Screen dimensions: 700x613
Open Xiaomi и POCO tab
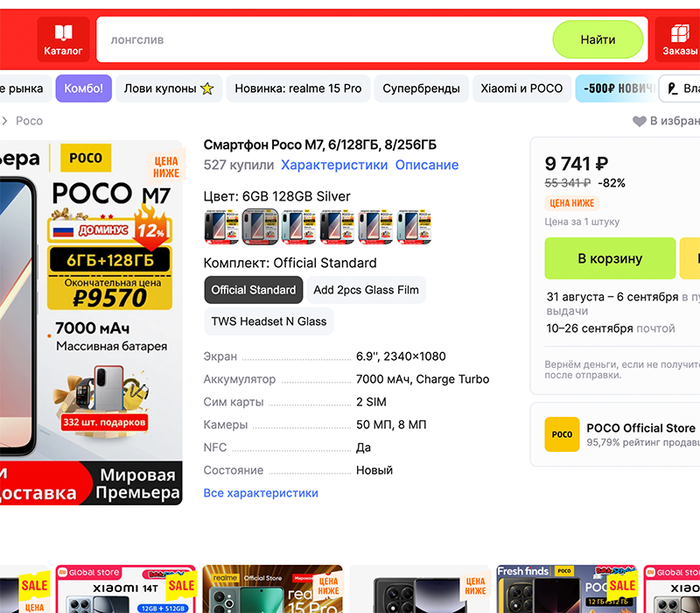tap(521, 88)
